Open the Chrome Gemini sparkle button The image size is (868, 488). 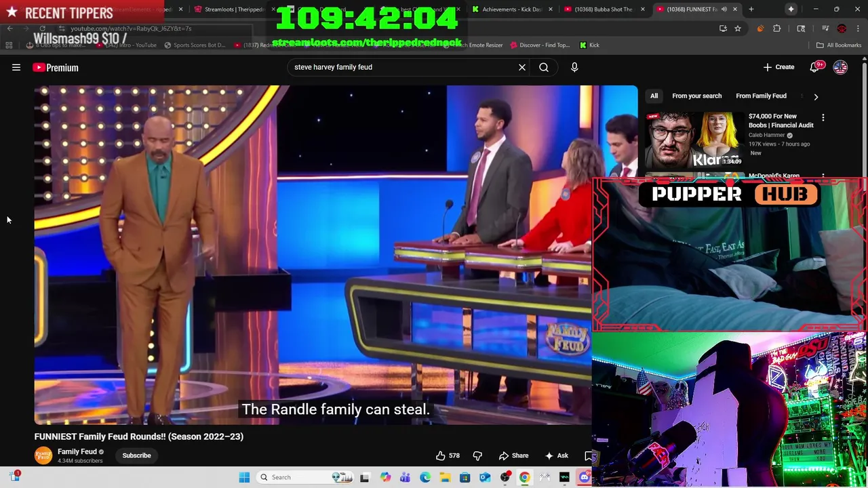[791, 9]
